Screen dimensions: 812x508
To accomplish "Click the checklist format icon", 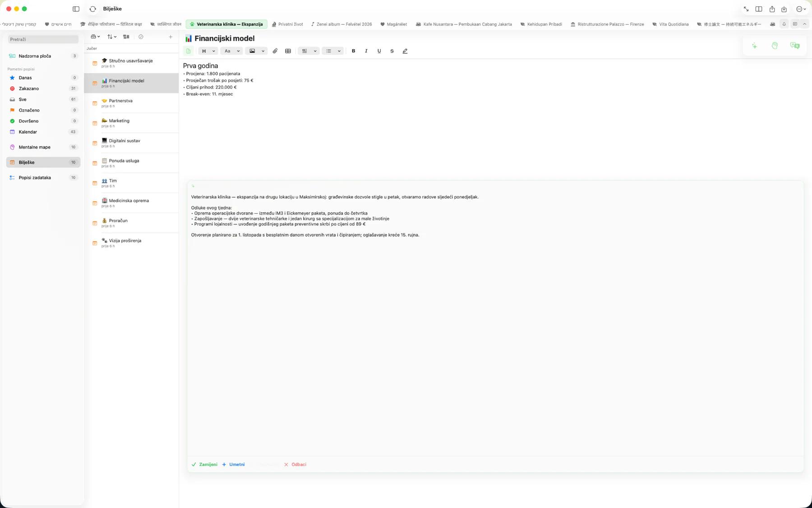I will pos(304,51).
